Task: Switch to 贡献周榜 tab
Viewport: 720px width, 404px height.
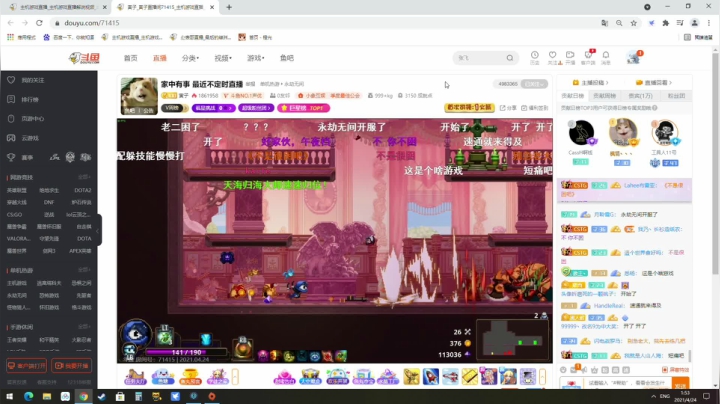Action: coord(604,96)
